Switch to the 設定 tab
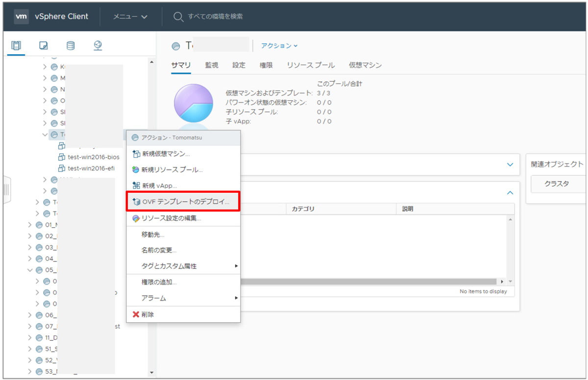The width and height of the screenshot is (588, 380). [x=239, y=65]
